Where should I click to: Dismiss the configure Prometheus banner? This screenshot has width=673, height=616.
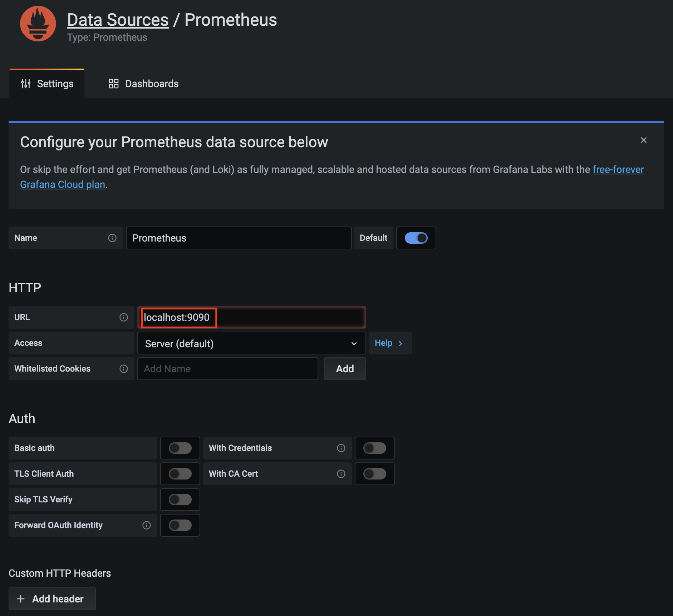[x=644, y=140]
